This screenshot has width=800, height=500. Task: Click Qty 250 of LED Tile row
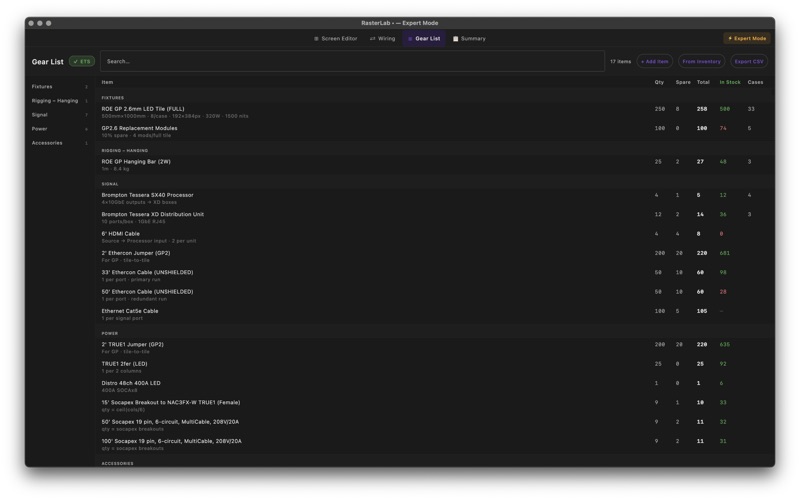pyautogui.click(x=660, y=109)
